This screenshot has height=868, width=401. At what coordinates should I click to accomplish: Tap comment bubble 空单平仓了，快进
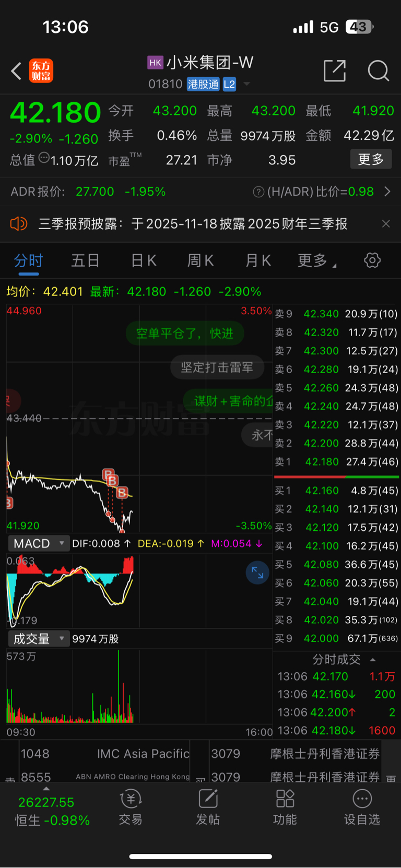click(185, 334)
